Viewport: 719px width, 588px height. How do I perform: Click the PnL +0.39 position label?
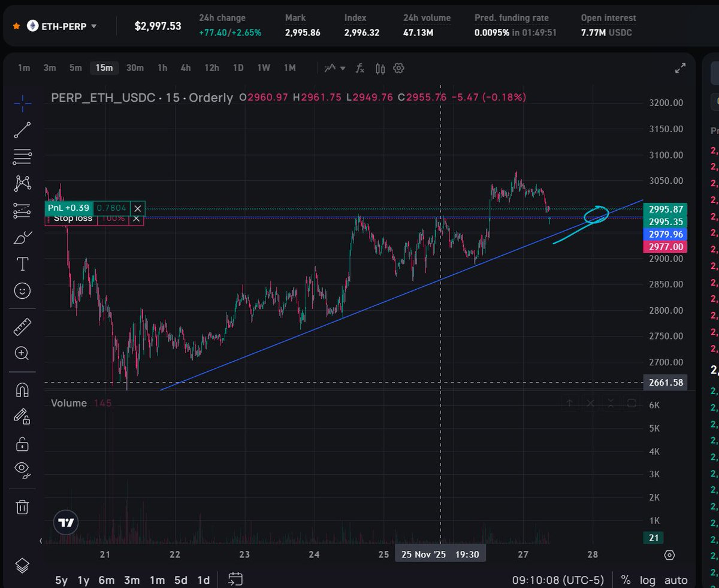(70, 208)
